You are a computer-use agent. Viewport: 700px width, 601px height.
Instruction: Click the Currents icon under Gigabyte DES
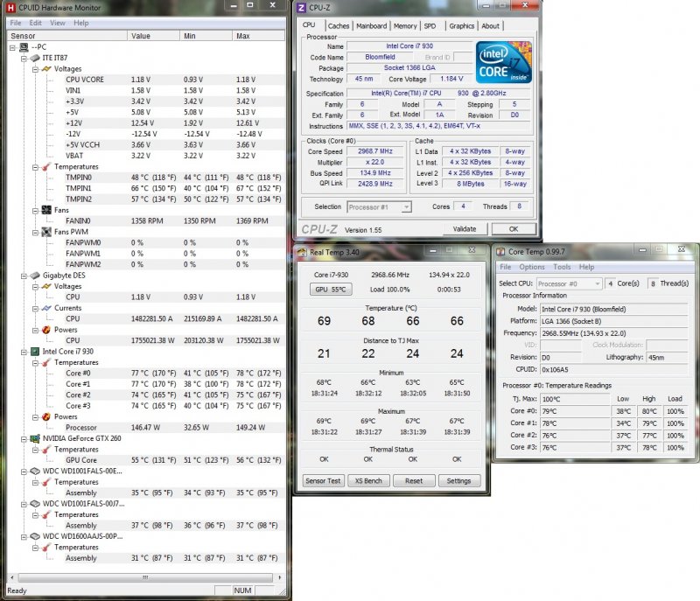pos(46,308)
